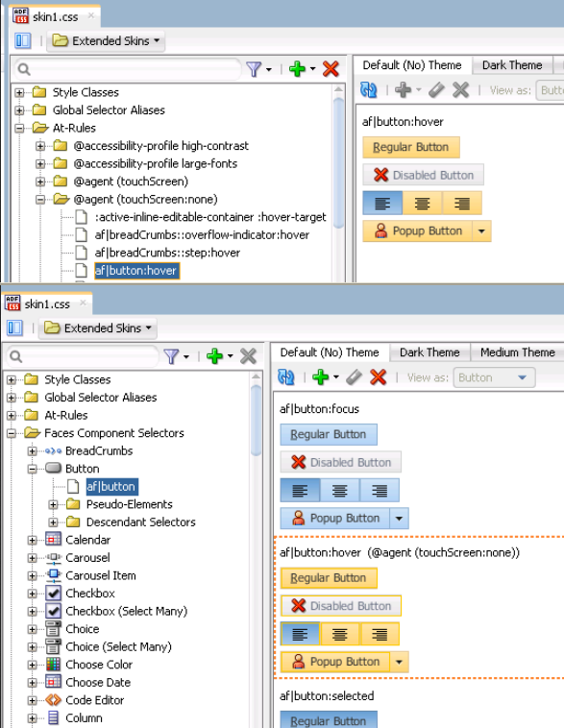Expand @accessibility-profile large-fonts node
The width and height of the screenshot is (564, 728).
click(40, 164)
